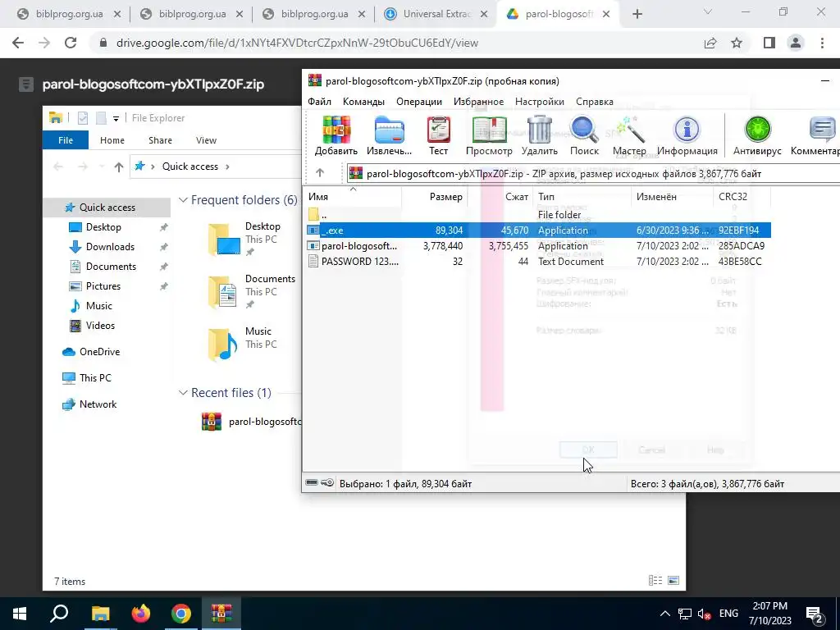Select OneDrive in navigation pane
This screenshot has width=840, height=630.
point(99,352)
